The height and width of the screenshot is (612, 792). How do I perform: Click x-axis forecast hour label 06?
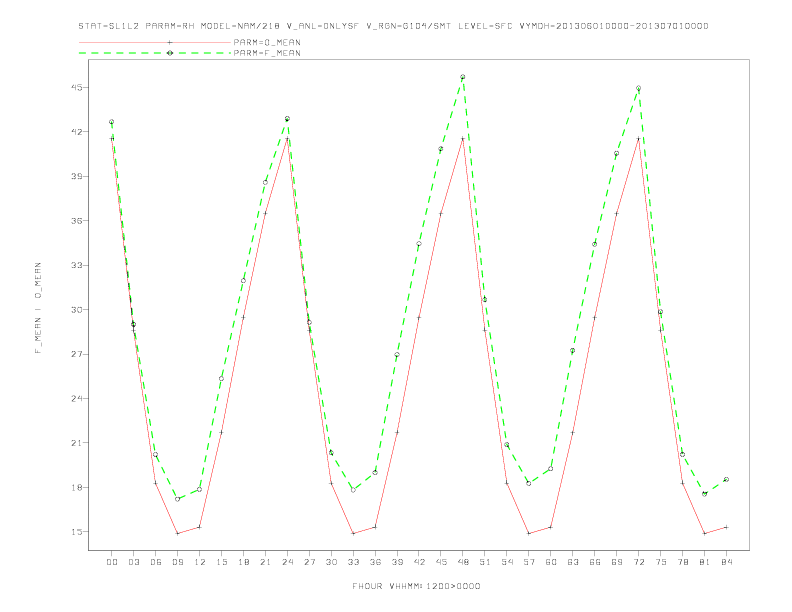[156, 562]
